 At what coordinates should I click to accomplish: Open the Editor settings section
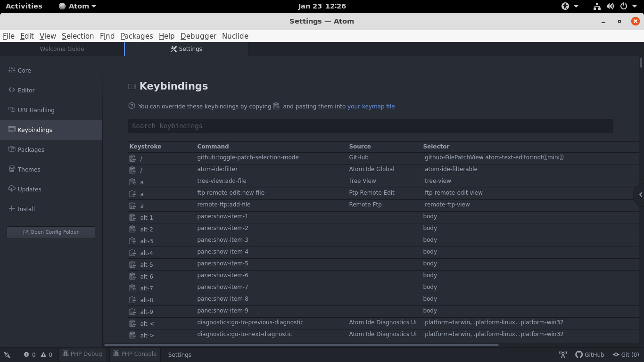(x=51, y=90)
